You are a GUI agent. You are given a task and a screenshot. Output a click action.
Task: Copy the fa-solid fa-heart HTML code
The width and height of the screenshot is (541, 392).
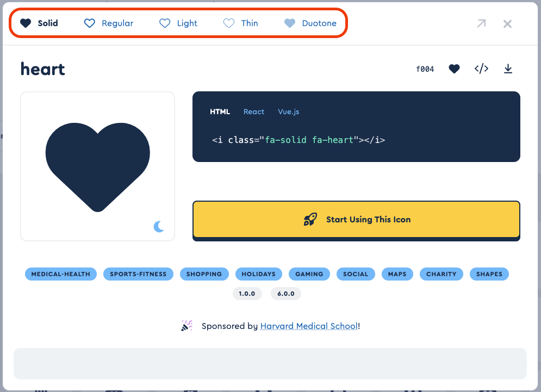pyautogui.click(x=299, y=140)
